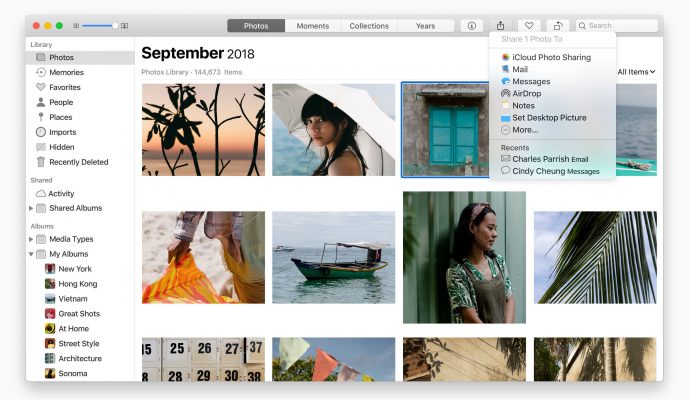Open the All Items filter dropdown
Screen dimensions: 690x400
(x=636, y=72)
